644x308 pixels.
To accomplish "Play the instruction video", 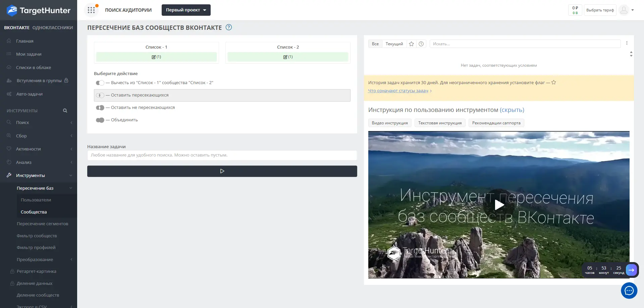I will (499, 205).
